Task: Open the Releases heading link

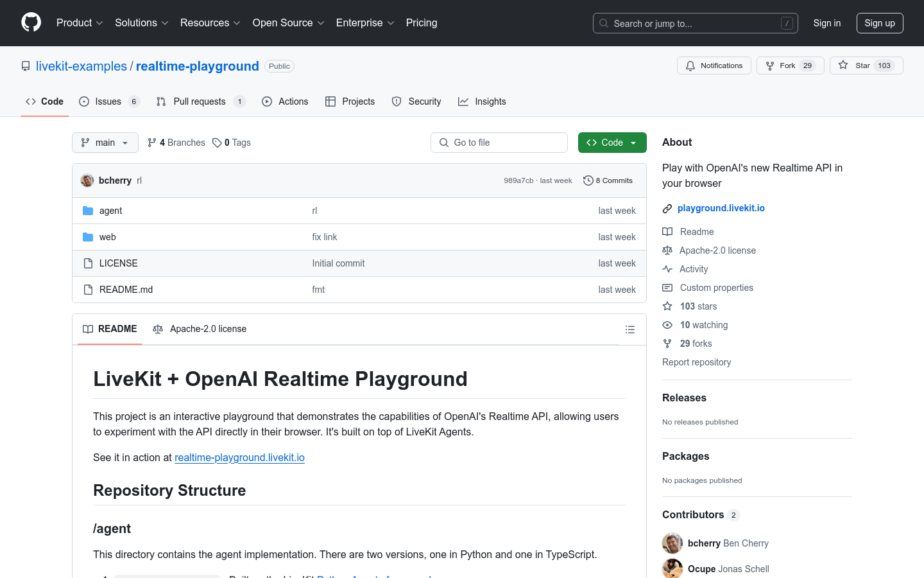Action: coord(684,398)
